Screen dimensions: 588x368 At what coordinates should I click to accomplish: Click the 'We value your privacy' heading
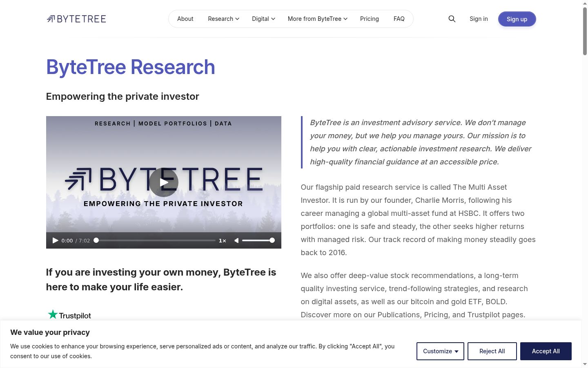(x=50, y=332)
